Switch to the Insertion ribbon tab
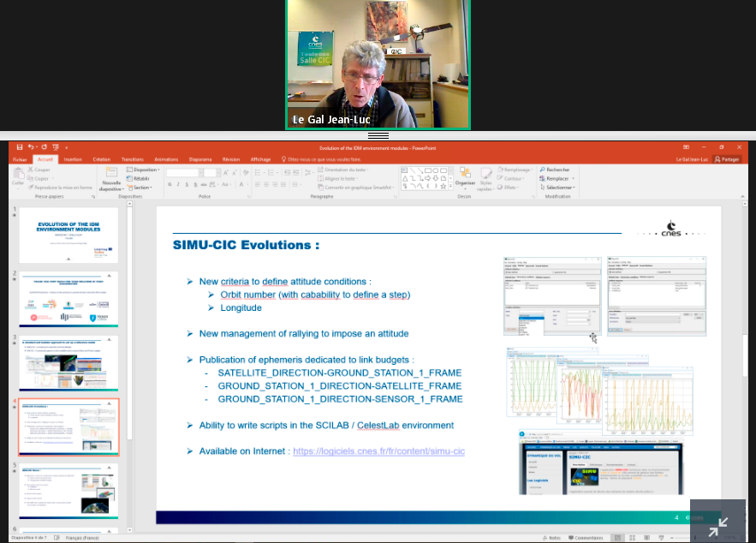The image size is (756, 543). click(x=73, y=159)
